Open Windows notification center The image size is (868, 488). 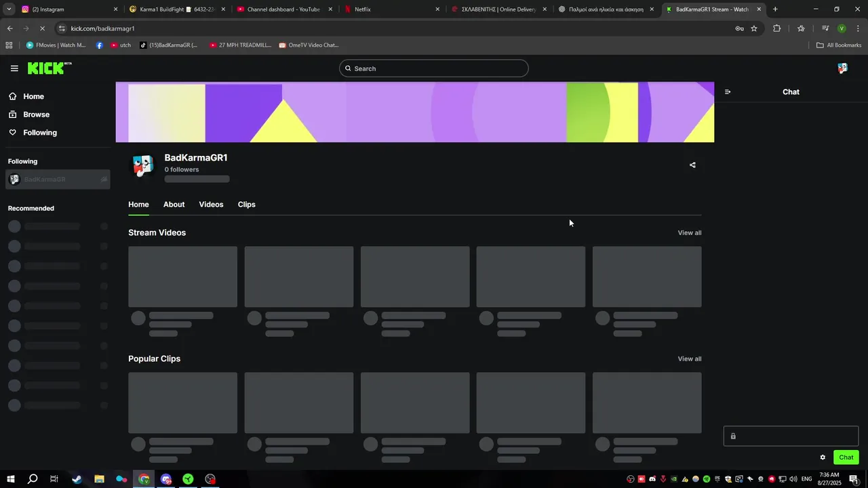854,479
